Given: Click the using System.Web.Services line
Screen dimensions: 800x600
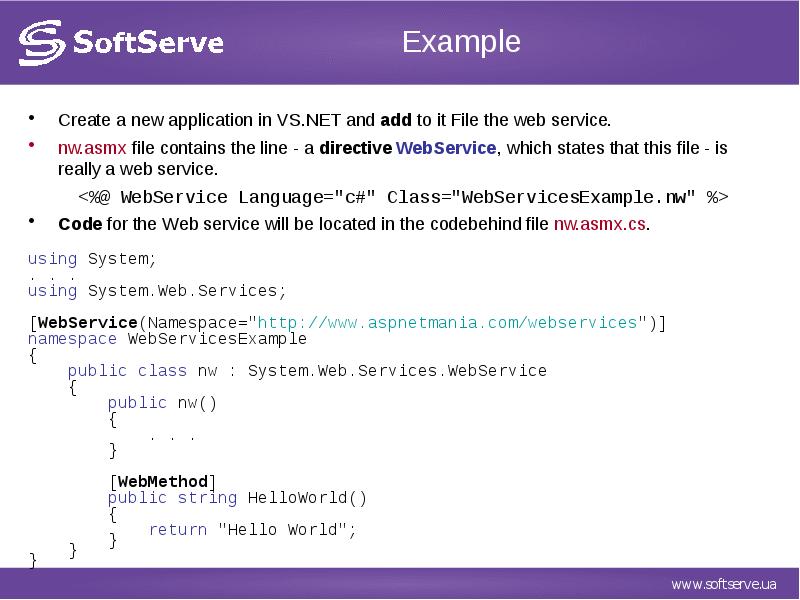Looking at the screenshot, I should 157,291.
